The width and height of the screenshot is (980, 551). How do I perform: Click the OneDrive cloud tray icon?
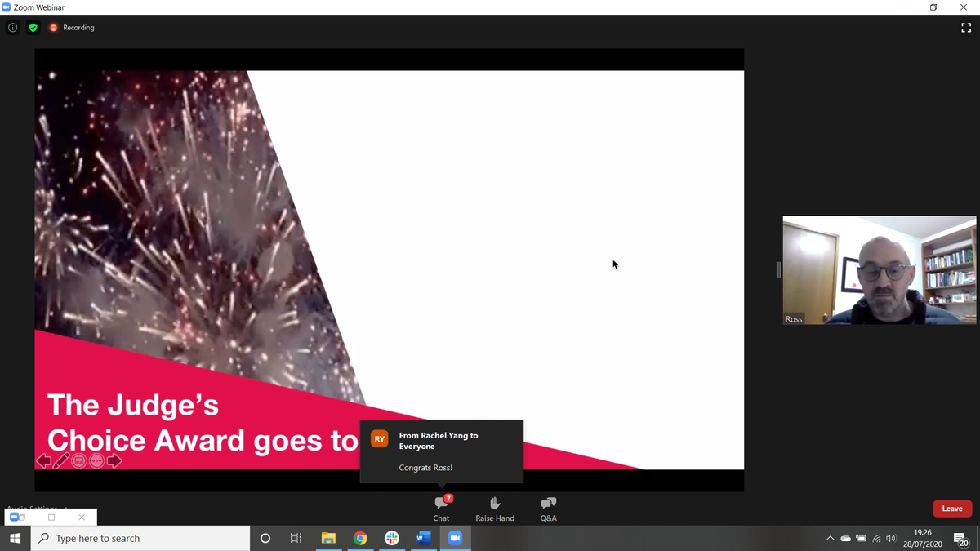coord(845,539)
